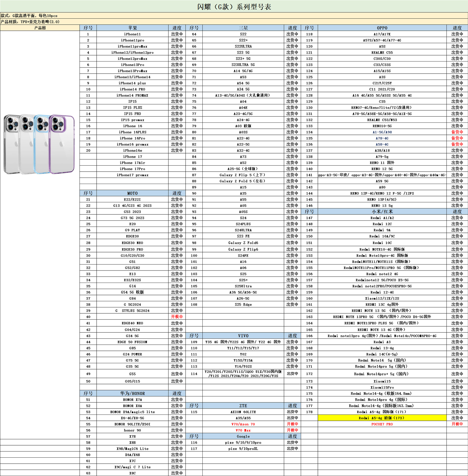Click the Y11/Y12/Y15/Y17 cell
This screenshot has width=468, height=476.
pos(243,348)
